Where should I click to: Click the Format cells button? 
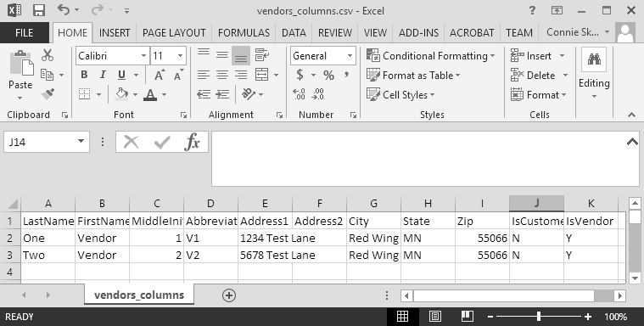click(x=539, y=94)
